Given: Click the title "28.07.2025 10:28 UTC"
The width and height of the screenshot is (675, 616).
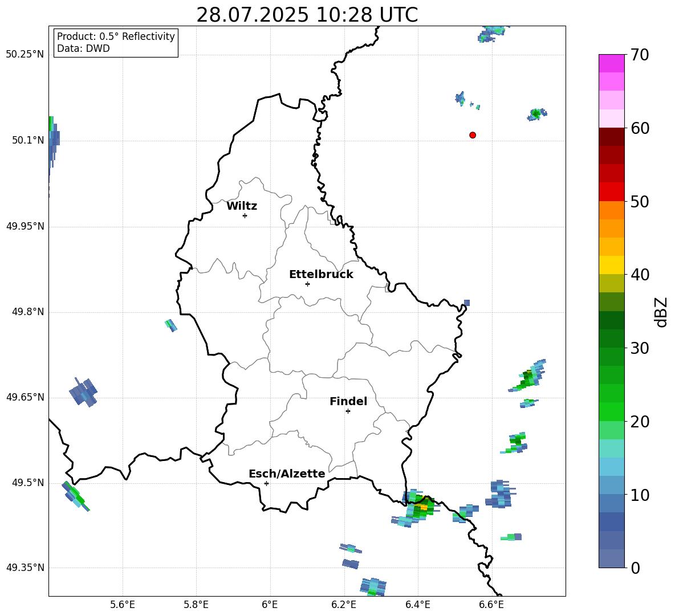Looking at the screenshot, I should click(x=307, y=15).
